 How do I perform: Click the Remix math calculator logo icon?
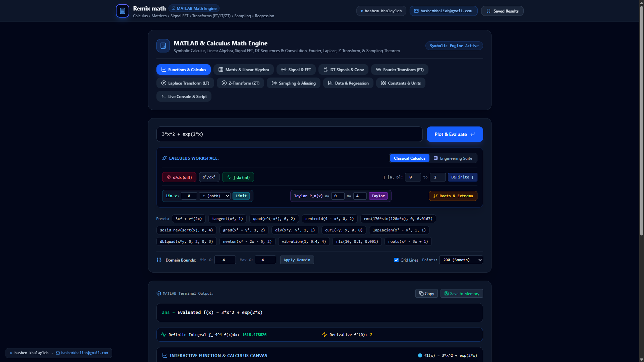(123, 11)
